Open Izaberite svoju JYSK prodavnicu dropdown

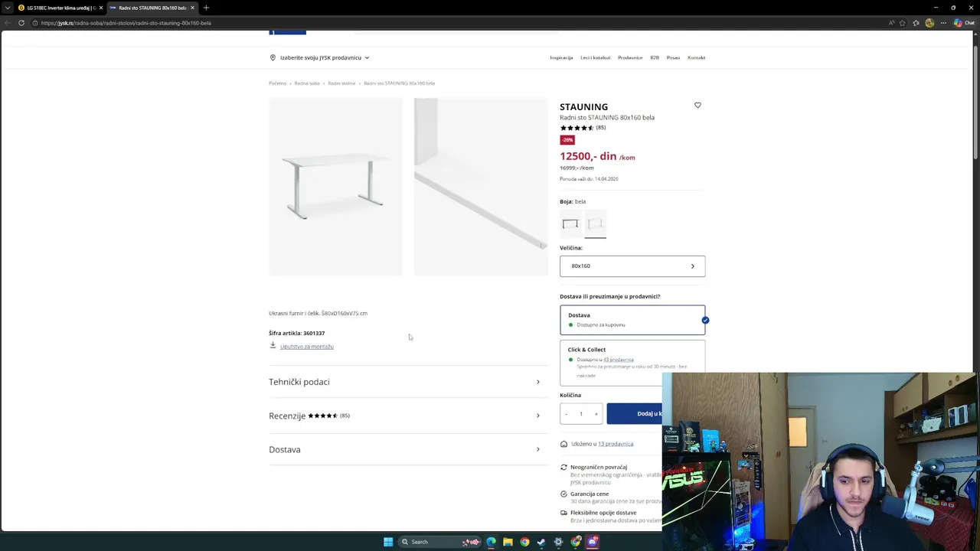click(320, 57)
